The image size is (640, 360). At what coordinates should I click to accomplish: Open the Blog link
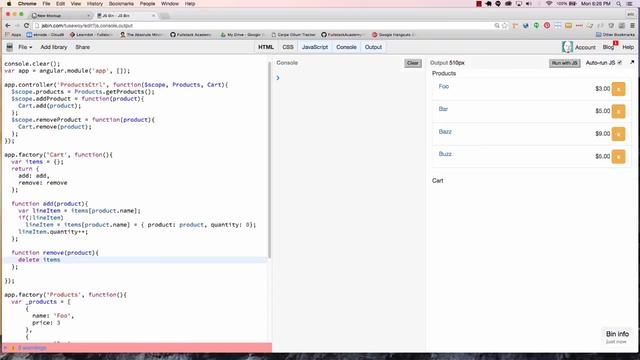pyautogui.click(x=608, y=47)
